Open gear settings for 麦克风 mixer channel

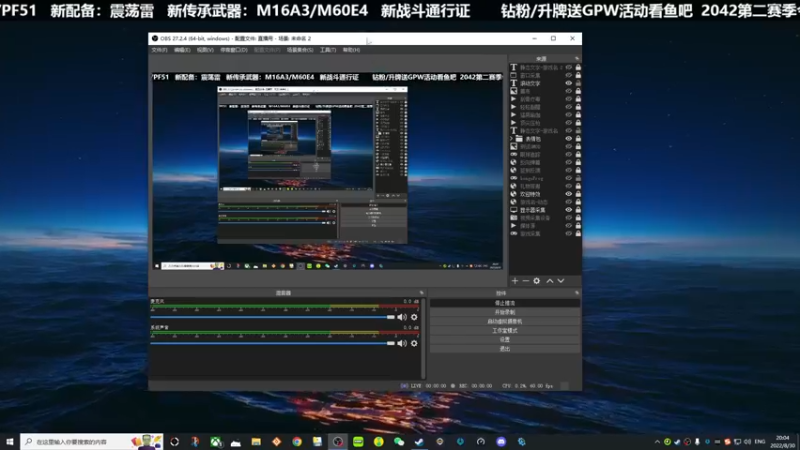tap(414, 317)
